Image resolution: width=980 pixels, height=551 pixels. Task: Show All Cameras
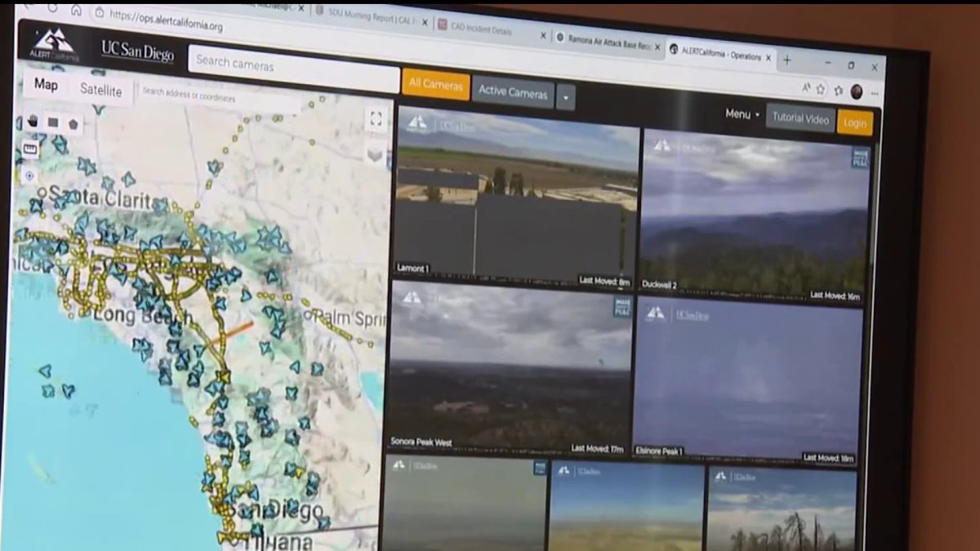click(436, 84)
